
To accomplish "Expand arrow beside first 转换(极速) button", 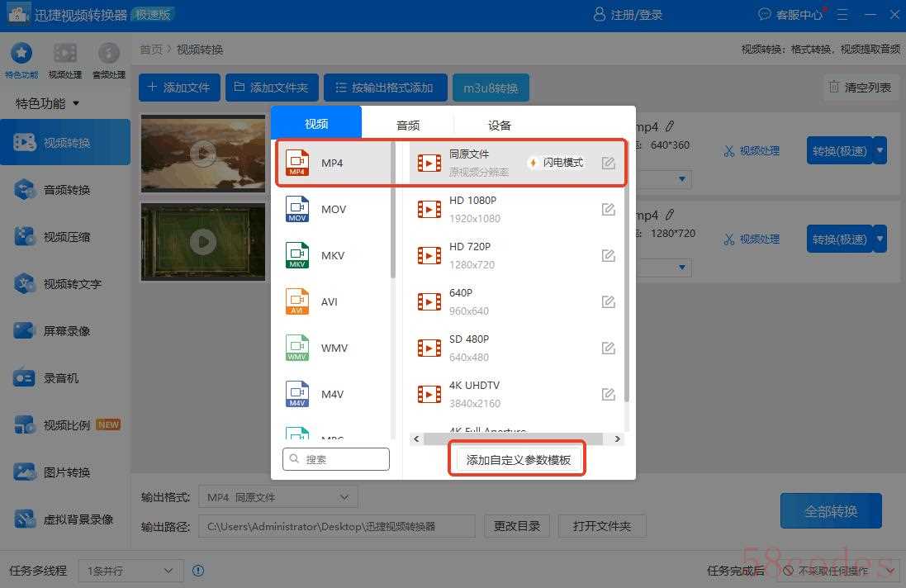I will pyautogui.click(x=880, y=151).
